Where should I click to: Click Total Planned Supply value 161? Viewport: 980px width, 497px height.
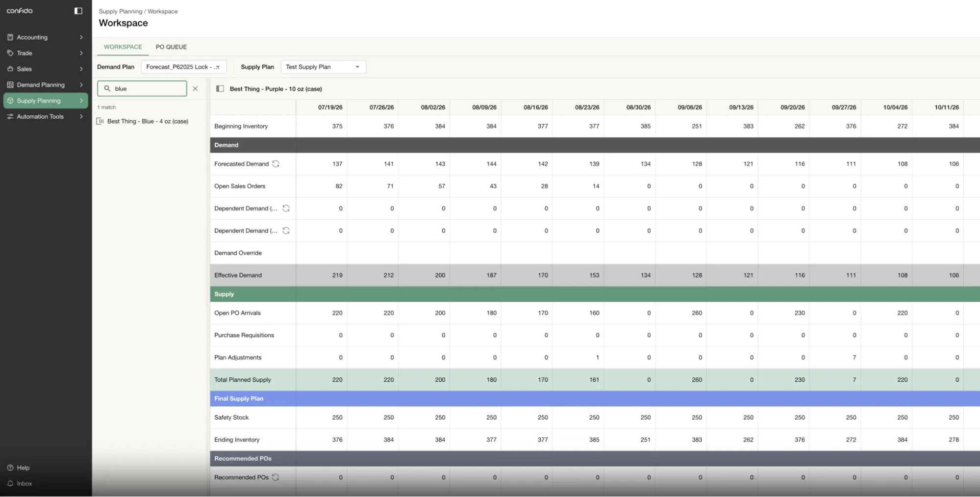click(x=594, y=380)
